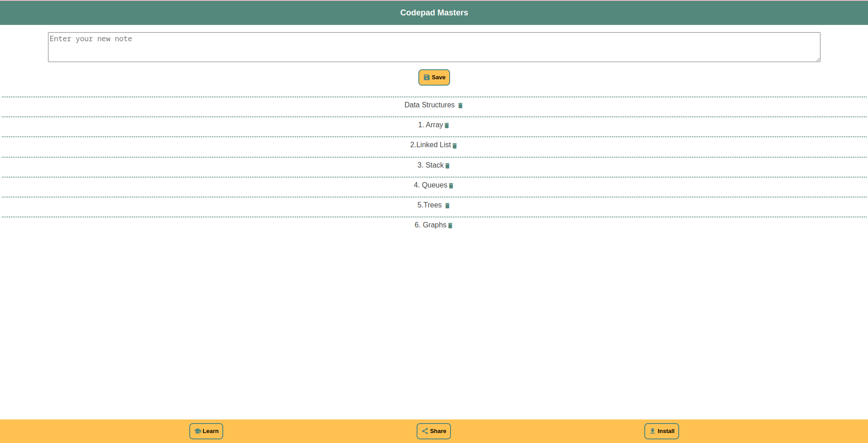Select the 'Data Structures' note text
The image size is (868, 443).
[x=429, y=105]
